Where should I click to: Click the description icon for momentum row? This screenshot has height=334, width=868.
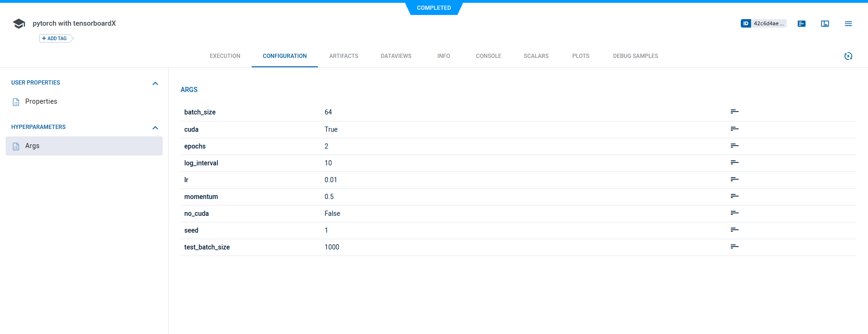[735, 196]
